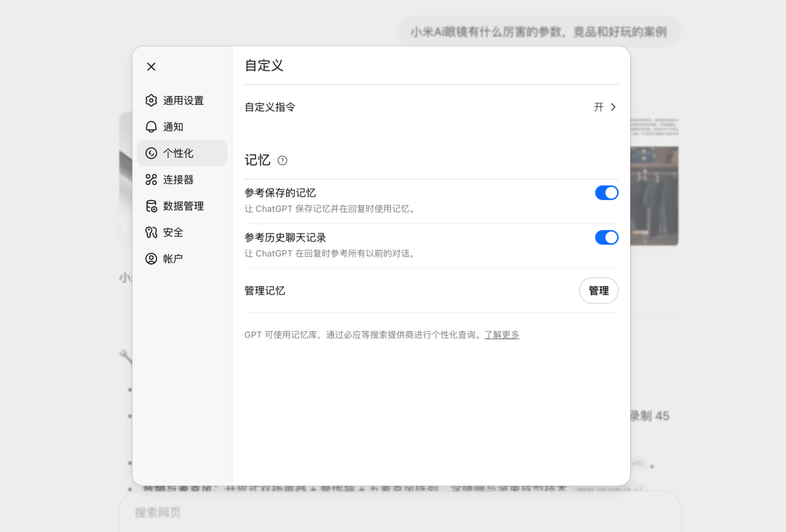The width and height of the screenshot is (786, 532).
Task: Select the 个性化 tab
Action: pyautogui.click(x=182, y=153)
